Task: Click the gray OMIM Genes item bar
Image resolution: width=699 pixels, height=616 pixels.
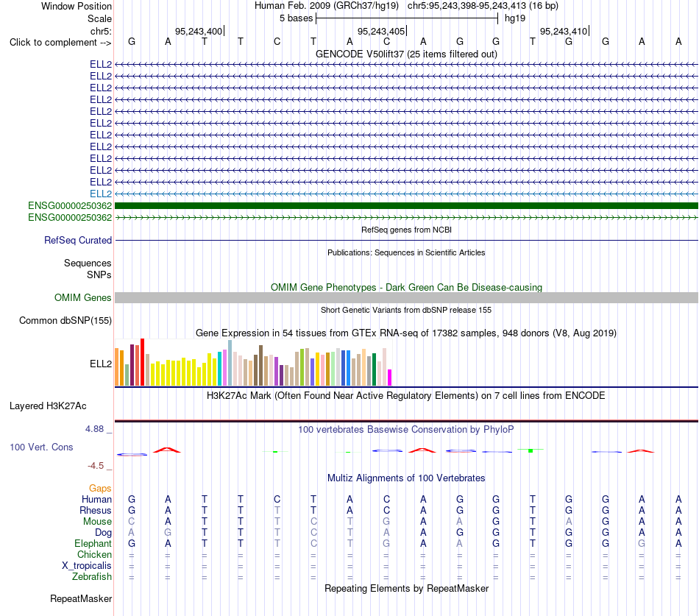Action: 406,297
